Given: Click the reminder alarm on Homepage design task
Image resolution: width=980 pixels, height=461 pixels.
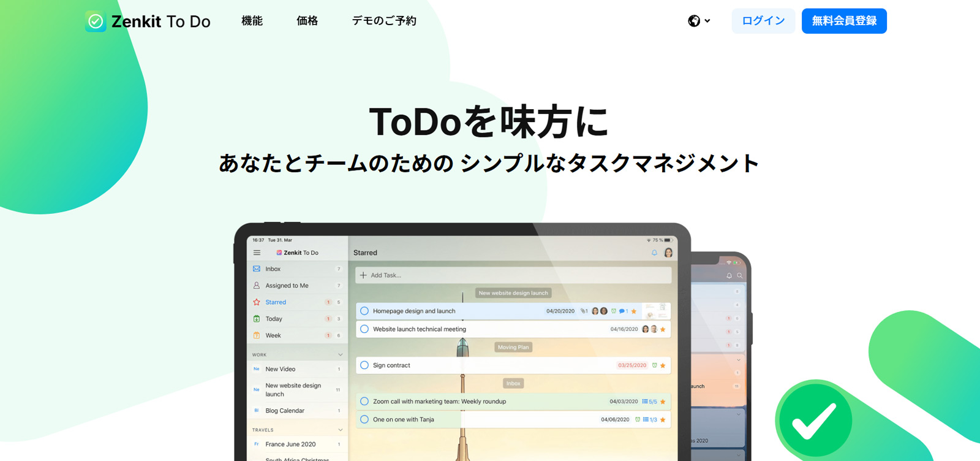Looking at the screenshot, I should (614, 311).
